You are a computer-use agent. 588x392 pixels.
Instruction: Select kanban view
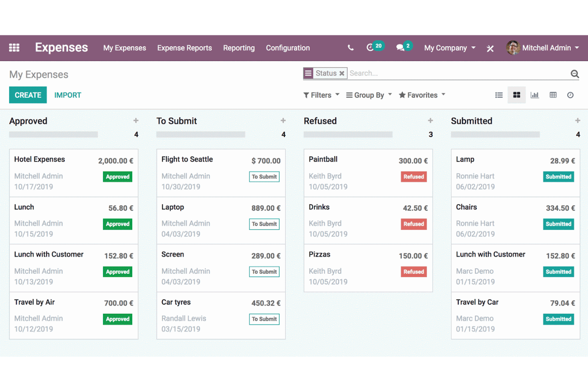coord(517,95)
